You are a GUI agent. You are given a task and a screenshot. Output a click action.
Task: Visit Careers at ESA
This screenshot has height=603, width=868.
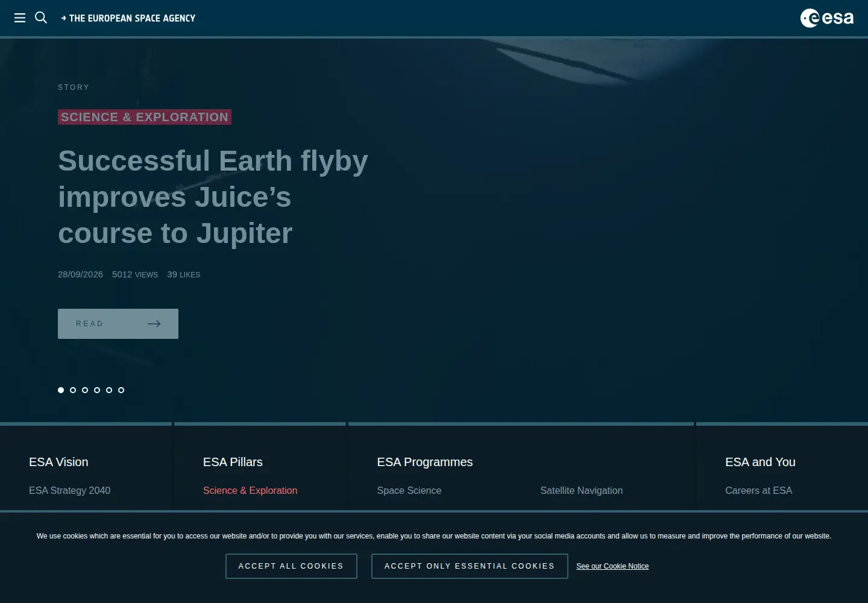759,491
